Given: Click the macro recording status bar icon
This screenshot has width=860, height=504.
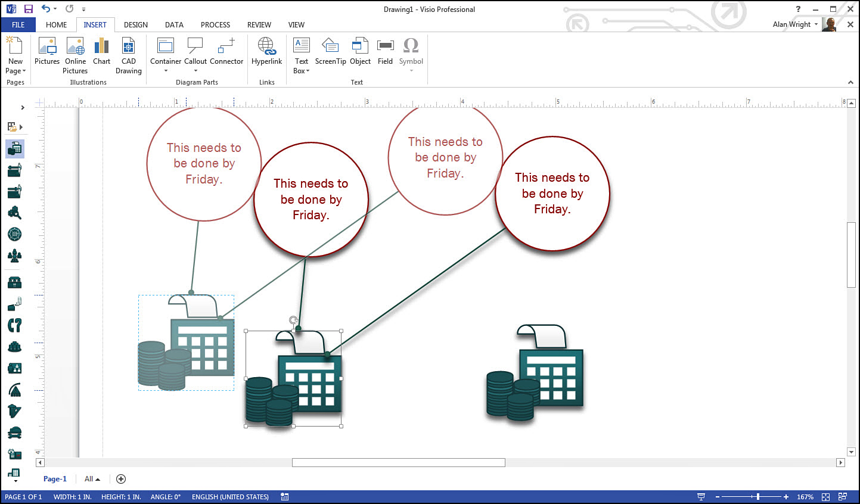Looking at the screenshot, I should click(285, 497).
